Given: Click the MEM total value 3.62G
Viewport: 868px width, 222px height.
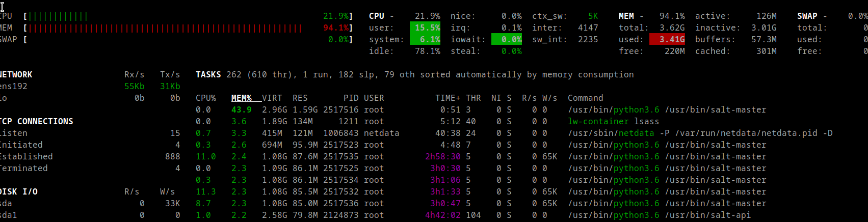Looking at the screenshot, I should (x=672, y=28).
